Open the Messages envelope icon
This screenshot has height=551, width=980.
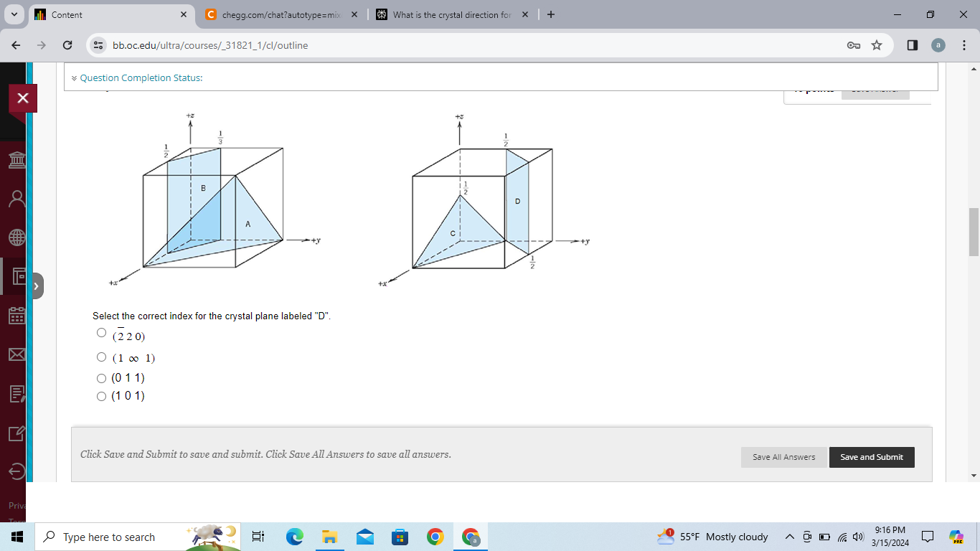(x=17, y=354)
